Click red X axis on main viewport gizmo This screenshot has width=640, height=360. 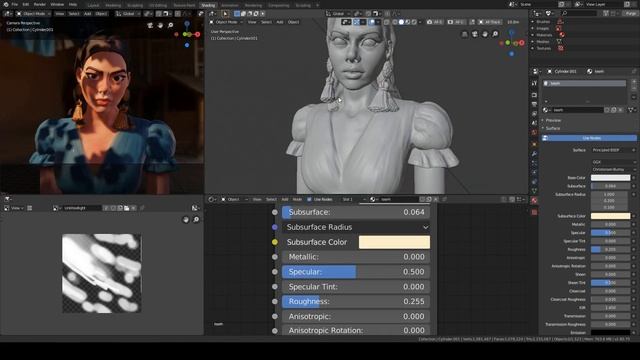coord(521,42)
